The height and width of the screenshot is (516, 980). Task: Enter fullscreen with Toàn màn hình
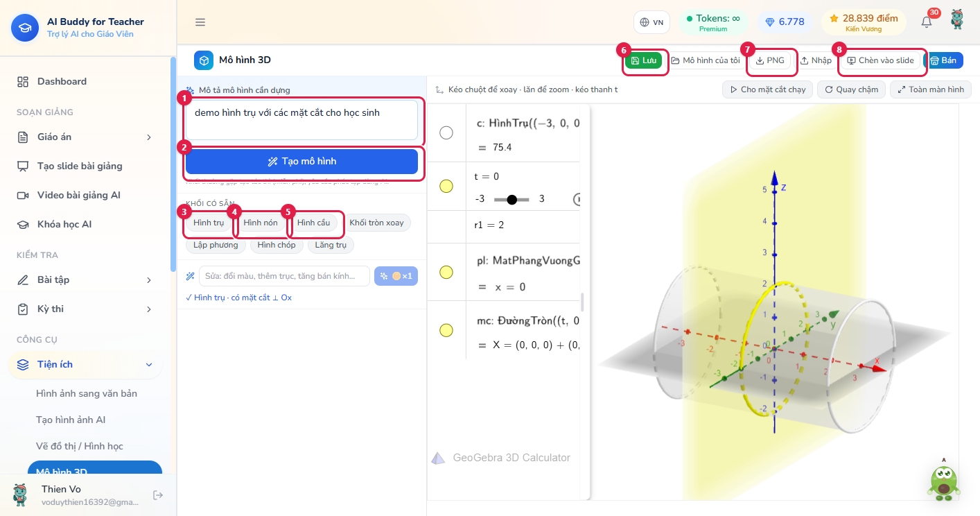click(931, 89)
